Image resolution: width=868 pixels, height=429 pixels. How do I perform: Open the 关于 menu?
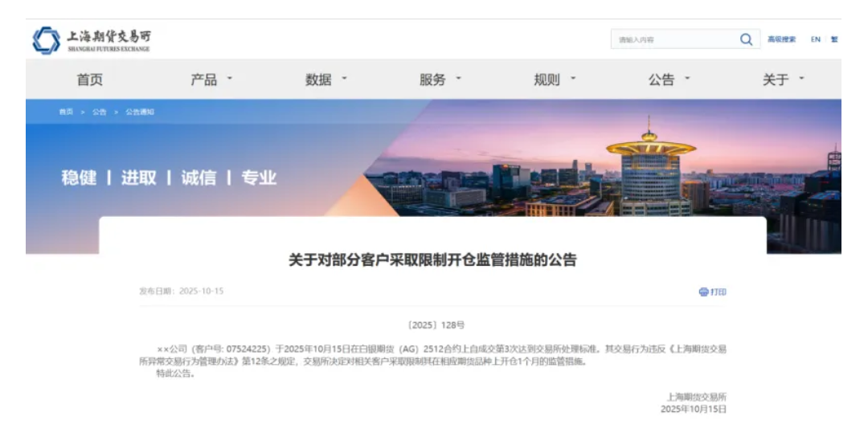(x=776, y=80)
